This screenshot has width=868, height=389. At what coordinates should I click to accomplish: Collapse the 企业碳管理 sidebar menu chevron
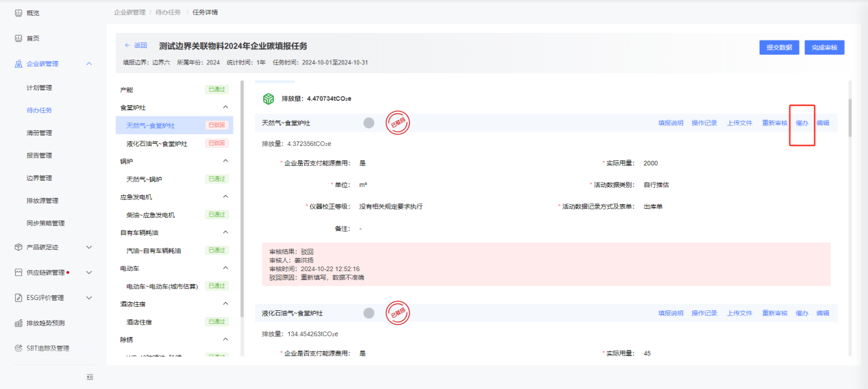coord(89,64)
